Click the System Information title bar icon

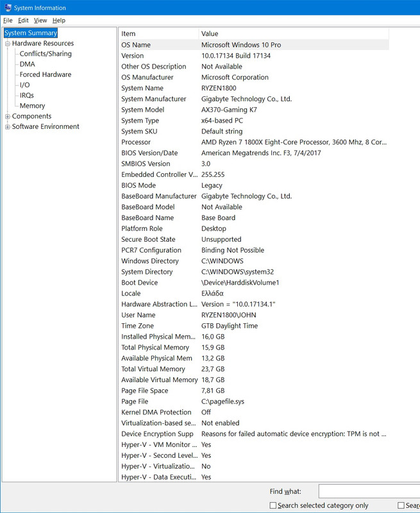coord(8,8)
